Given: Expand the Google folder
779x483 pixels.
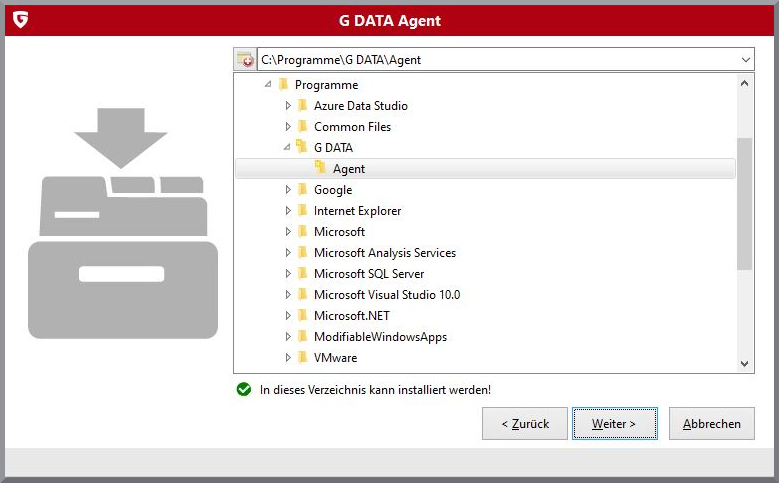Looking at the screenshot, I should 288,189.
